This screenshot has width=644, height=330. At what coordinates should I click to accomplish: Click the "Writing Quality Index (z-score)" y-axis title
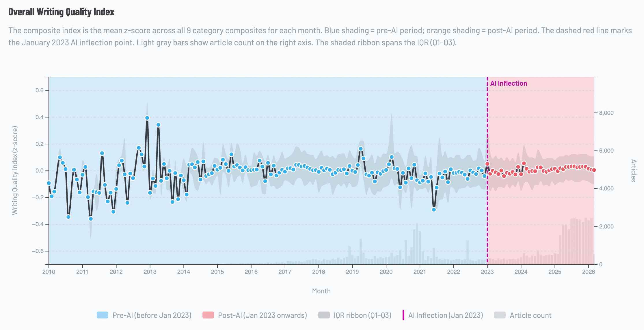coord(15,170)
